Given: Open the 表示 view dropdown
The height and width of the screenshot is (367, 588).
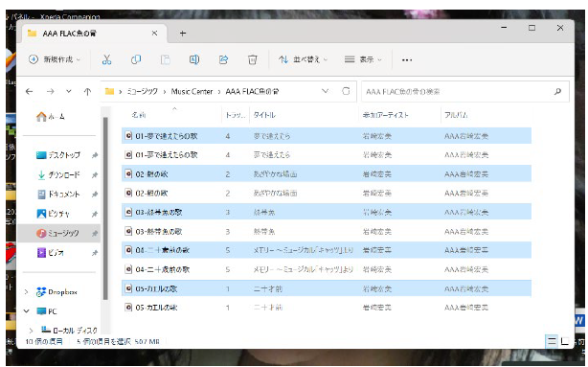Looking at the screenshot, I should 363,59.
